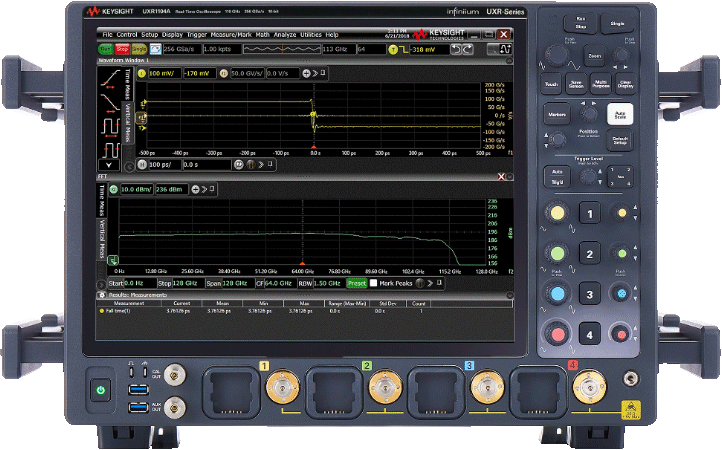The height and width of the screenshot is (450, 722).
Task: Open the Time Meas tab in Waveform Window
Action: coord(128,84)
